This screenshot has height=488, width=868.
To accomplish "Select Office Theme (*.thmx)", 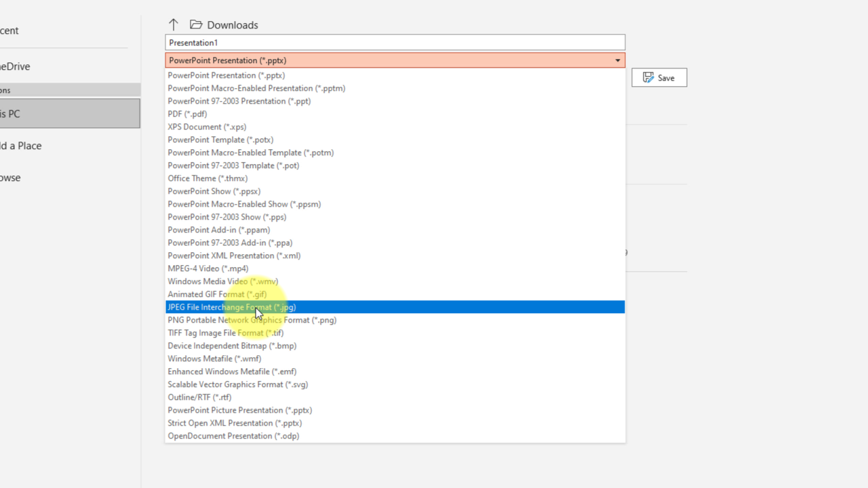I will [395, 178].
